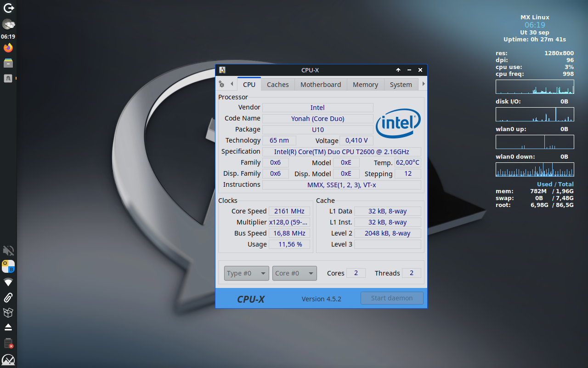Click the window shade up-arrow button

[x=398, y=70]
